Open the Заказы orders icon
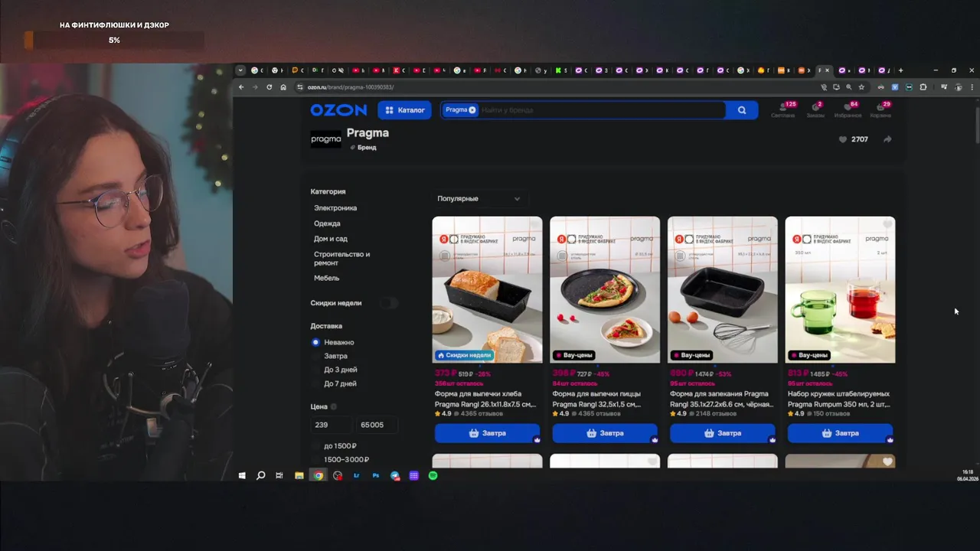Viewport: 980px width, 551px height. tap(815, 109)
